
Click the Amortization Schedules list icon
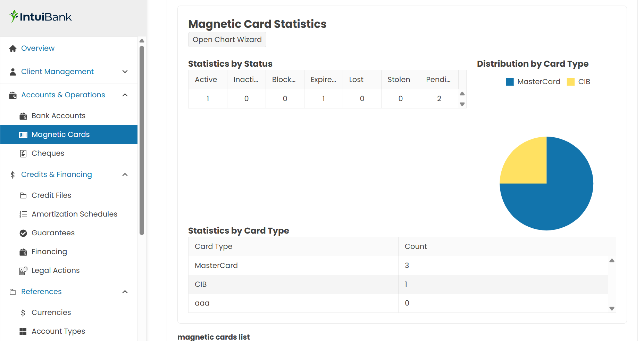point(23,214)
